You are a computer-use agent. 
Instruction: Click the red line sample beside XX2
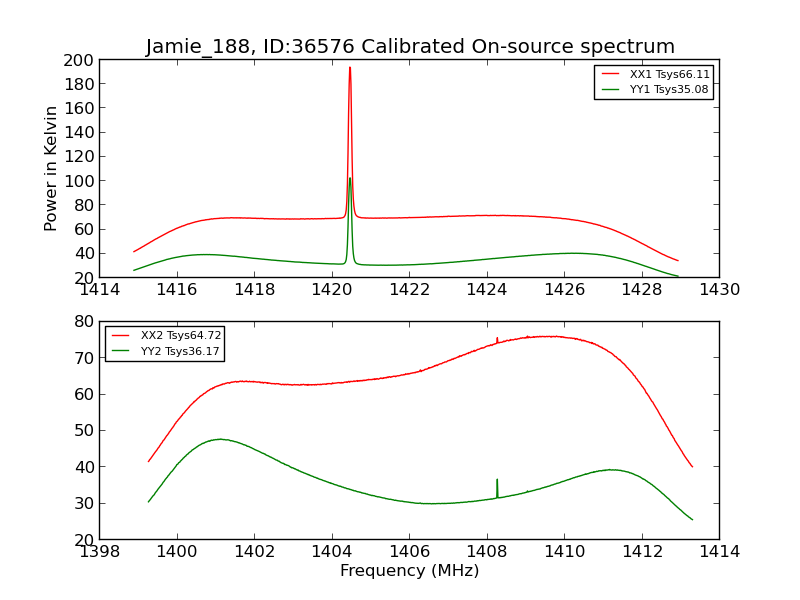click(x=121, y=335)
